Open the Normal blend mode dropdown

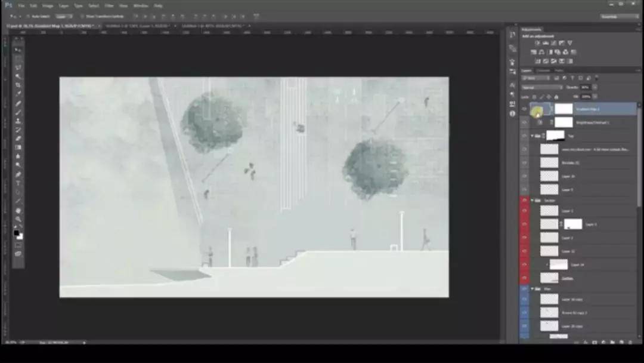[x=541, y=87]
